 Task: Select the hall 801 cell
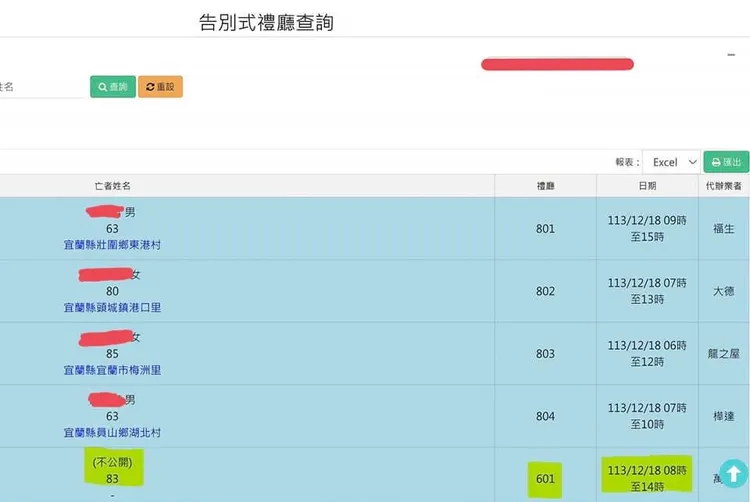click(545, 229)
